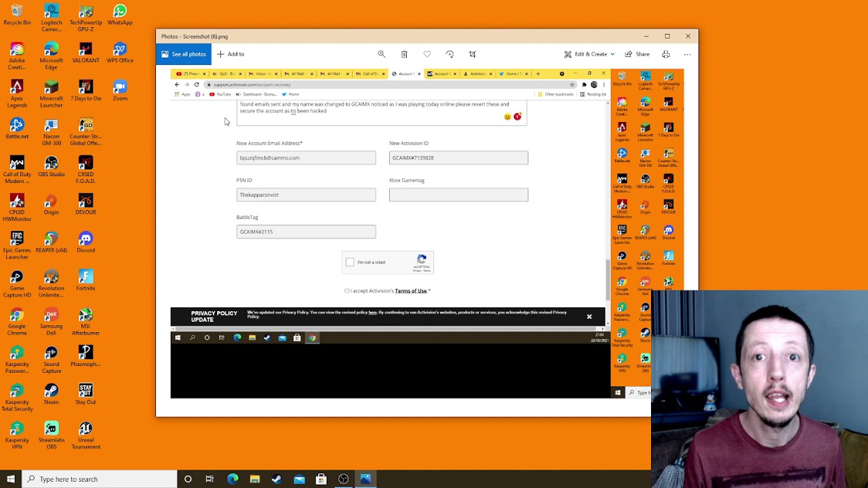This screenshot has width=868, height=488.
Task: Select the Fortnite desktop icon
Action: [x=85, y=281]
